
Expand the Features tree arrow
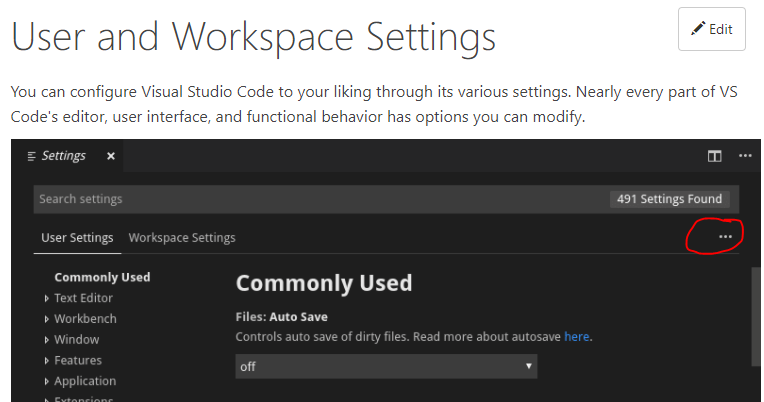(x=46, y=361)
